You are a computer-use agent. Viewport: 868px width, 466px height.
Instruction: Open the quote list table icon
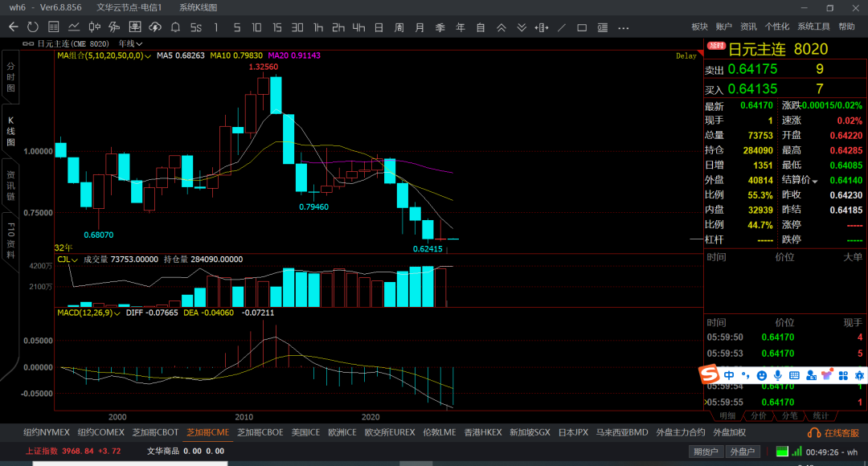click(53, 27)
